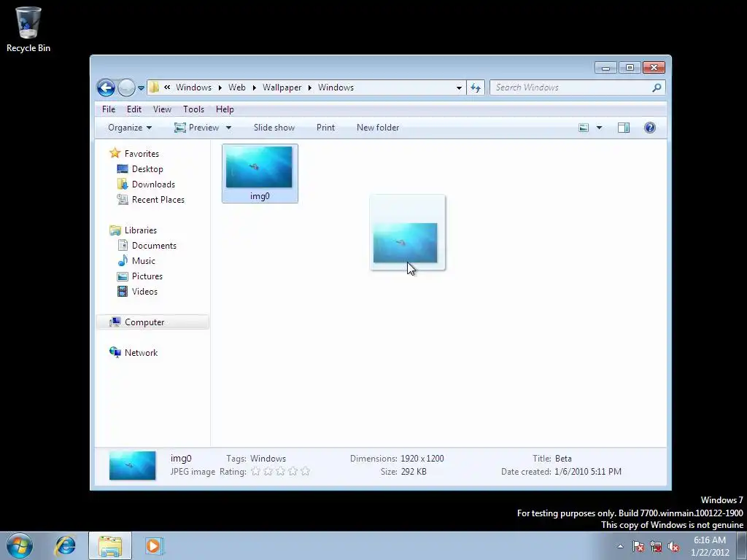
Task: Click the Preview toolbar button
Action: (x=197, y=128)
